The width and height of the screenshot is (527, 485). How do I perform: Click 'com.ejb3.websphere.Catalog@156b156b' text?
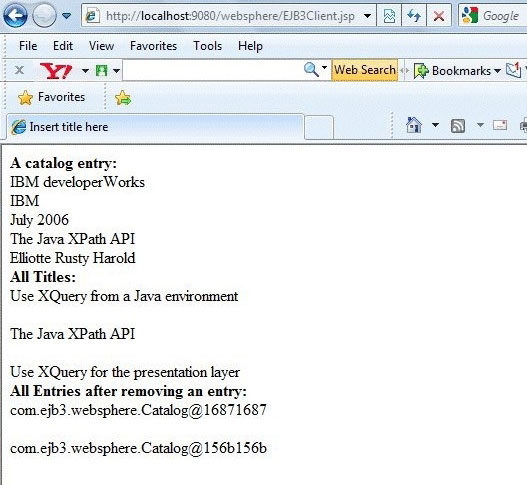(x=138, y=448)
